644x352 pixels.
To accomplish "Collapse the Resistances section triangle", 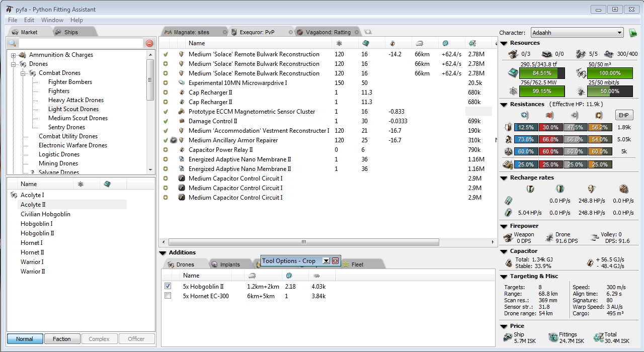I will coord(504,105).
